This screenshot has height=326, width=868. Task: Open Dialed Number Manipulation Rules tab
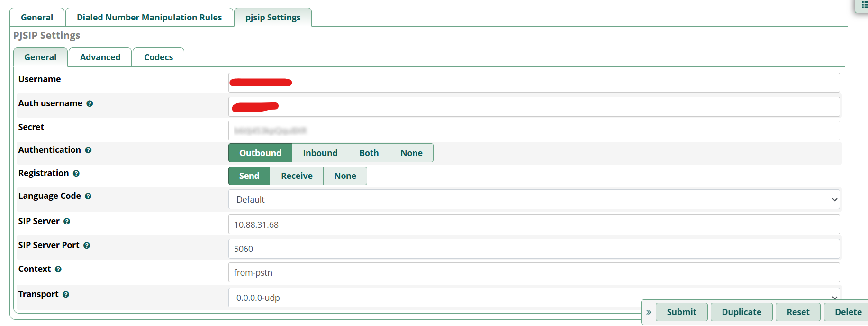point(149,17)
